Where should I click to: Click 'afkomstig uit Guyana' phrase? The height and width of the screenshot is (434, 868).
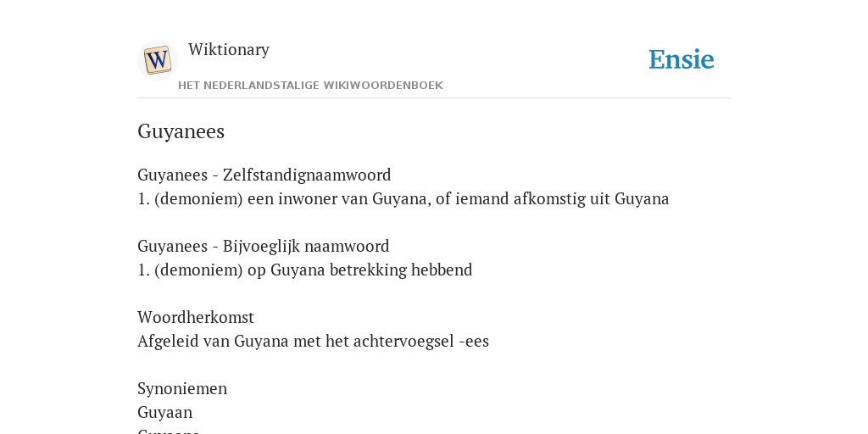click(591, 198)
